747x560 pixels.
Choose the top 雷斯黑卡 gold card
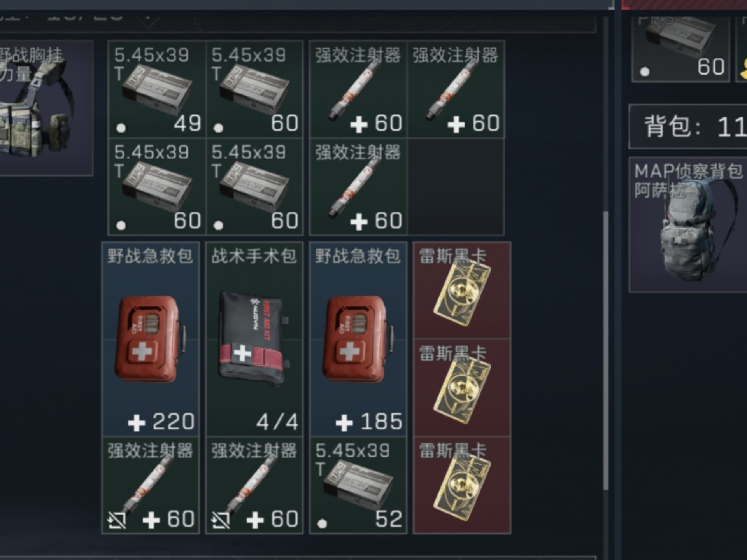tap(462, 290)
